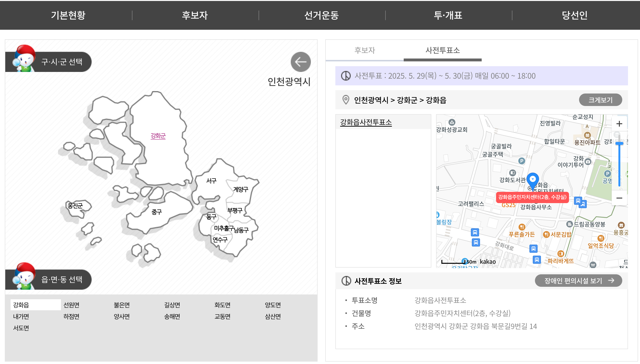Click the location pin icon beside 인천광역시 breadcrumb

(346, 100)
